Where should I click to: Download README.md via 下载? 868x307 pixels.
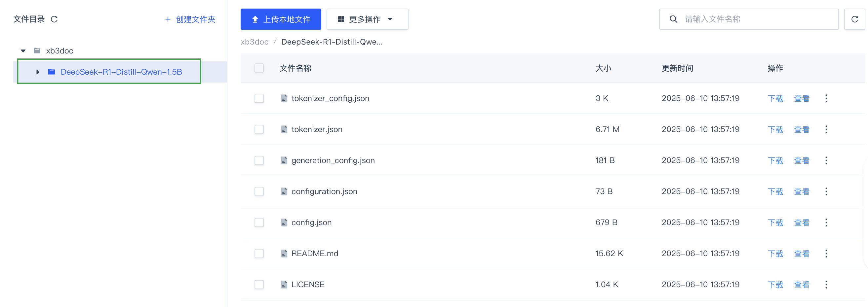pyautogui.click(x=775, y=254)
